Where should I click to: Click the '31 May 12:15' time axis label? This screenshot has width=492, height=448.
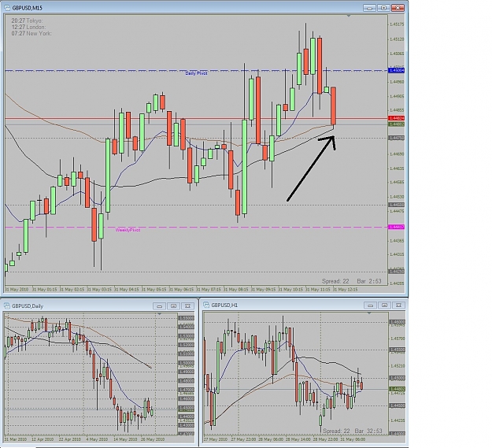[345, 290]
